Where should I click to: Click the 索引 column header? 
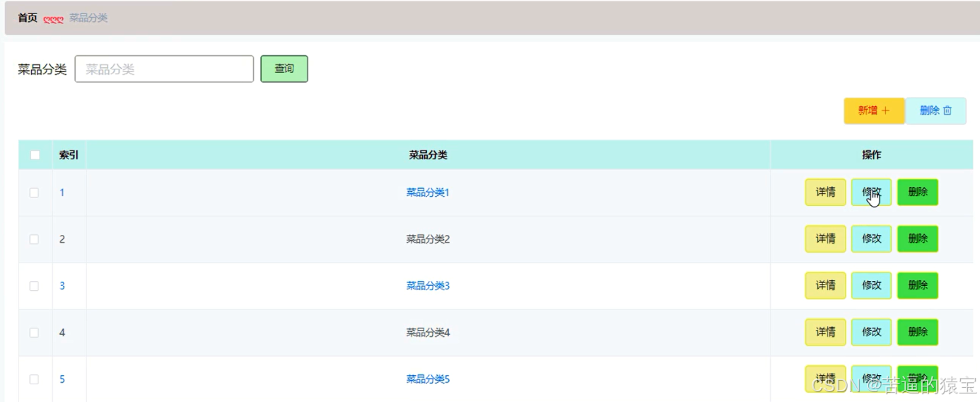coord(69,155)
